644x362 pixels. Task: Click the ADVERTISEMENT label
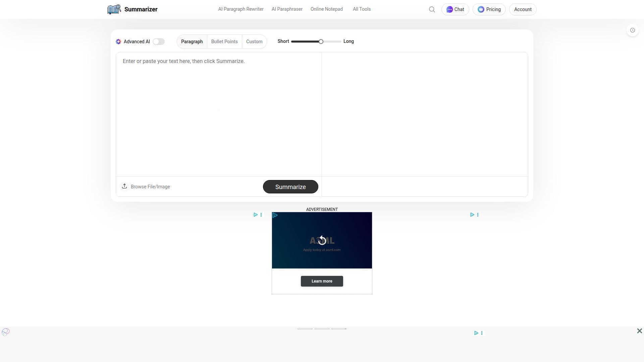pos(322,209)
